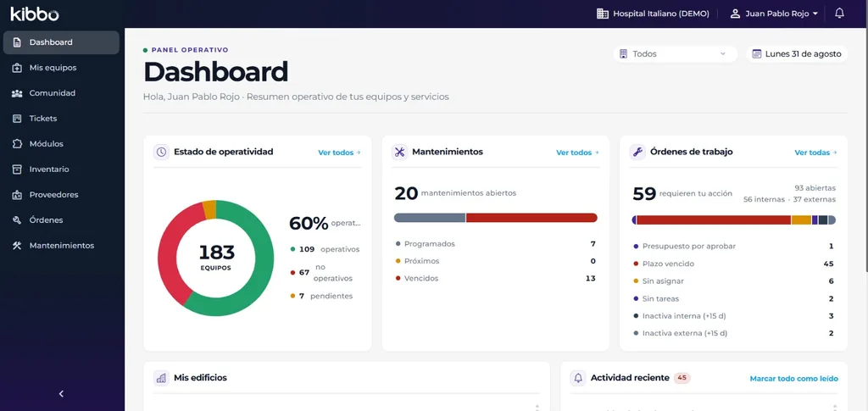Click the Órdenes de trabajo wrench icon
Viewport: 868px width, 411px height.
(637, 153)
